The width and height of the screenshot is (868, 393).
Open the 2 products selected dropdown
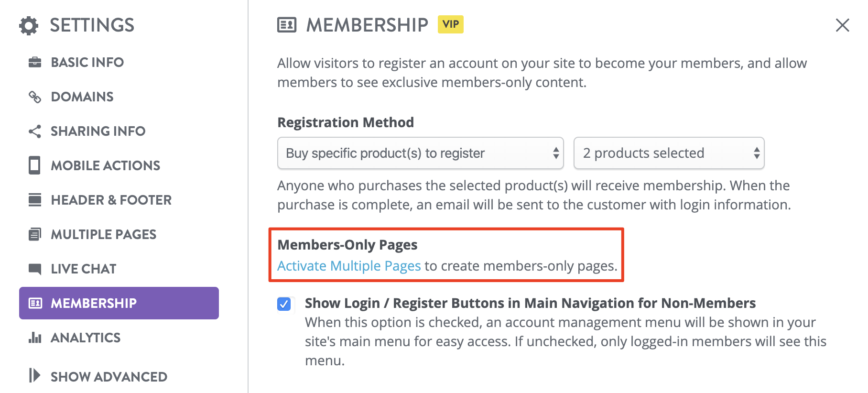[x=668, y=153]
